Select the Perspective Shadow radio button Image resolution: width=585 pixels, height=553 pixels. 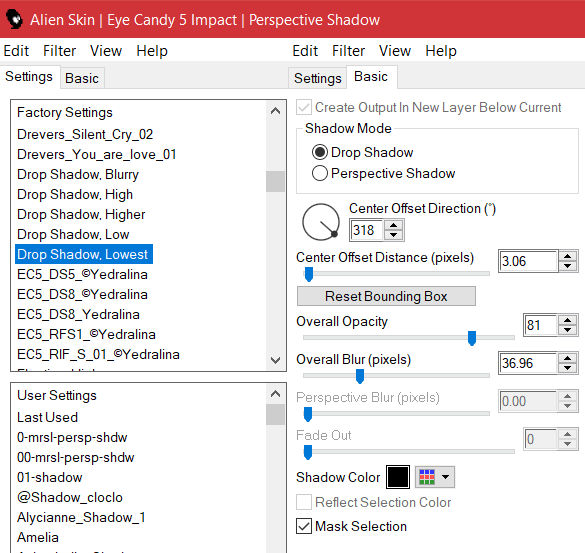[x=320, y=173]
